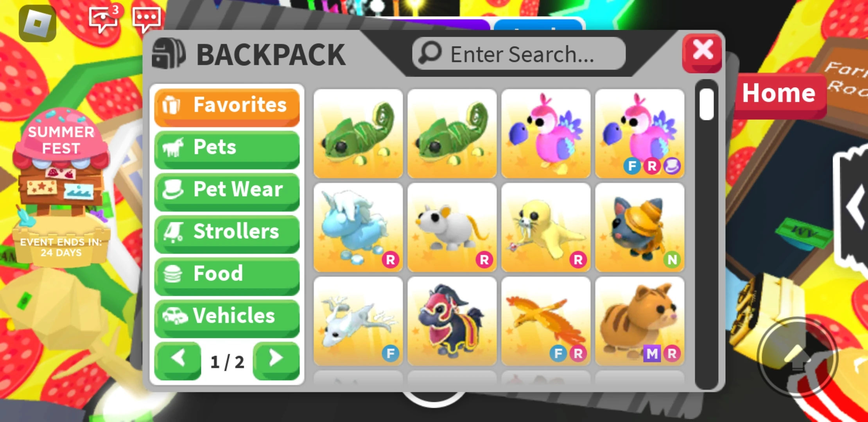
Task: Switch to the Pets tab
Action: [x=227, y=149]
